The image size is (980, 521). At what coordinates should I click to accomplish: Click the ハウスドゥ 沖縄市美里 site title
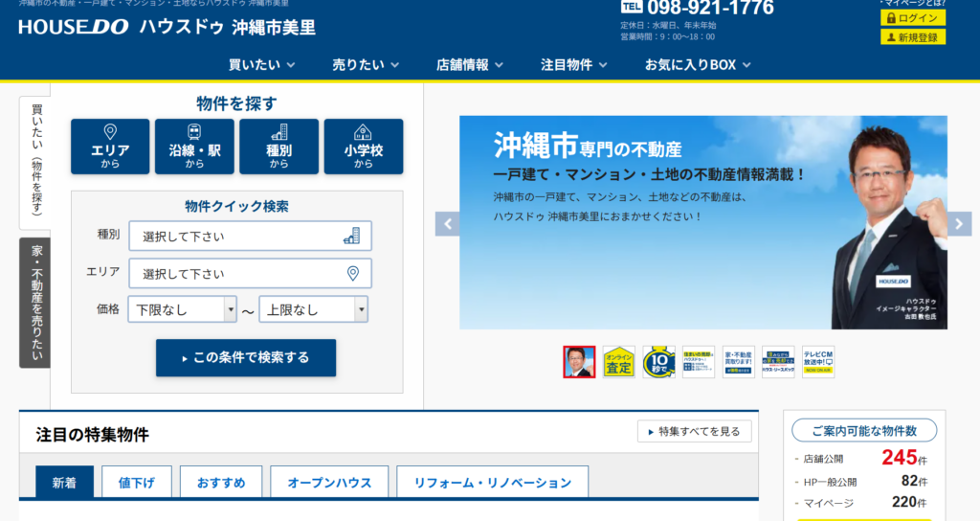pos(228,27)
